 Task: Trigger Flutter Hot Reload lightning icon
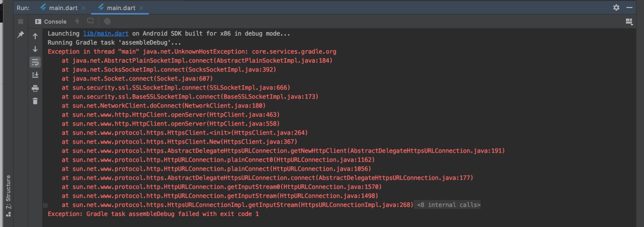(77, 22)
